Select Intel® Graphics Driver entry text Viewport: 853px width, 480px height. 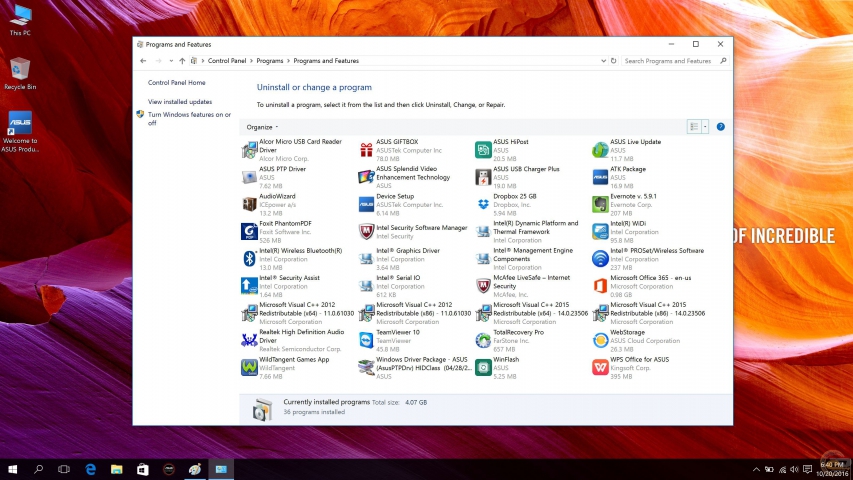(408, 251)
